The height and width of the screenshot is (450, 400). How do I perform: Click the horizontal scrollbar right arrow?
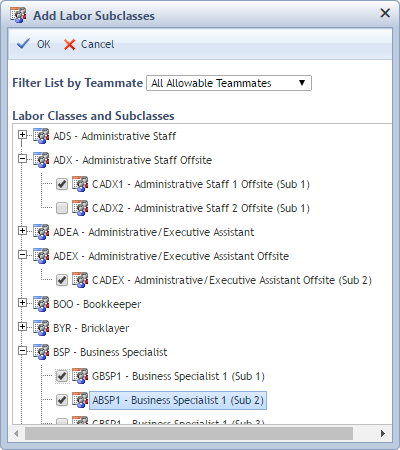(x=383, y=433)
